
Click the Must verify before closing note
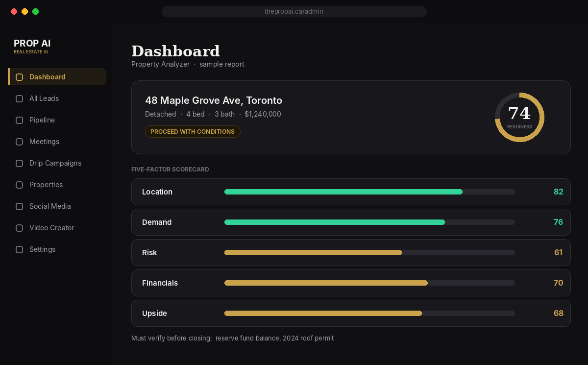pyautogui.click(x=232, y=338)
